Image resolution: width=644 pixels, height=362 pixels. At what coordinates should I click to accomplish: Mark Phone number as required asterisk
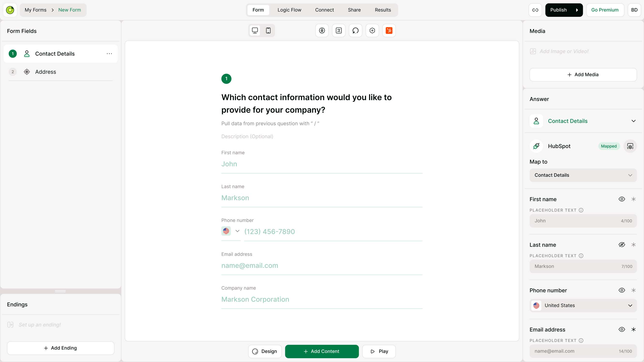pos(634,290)
